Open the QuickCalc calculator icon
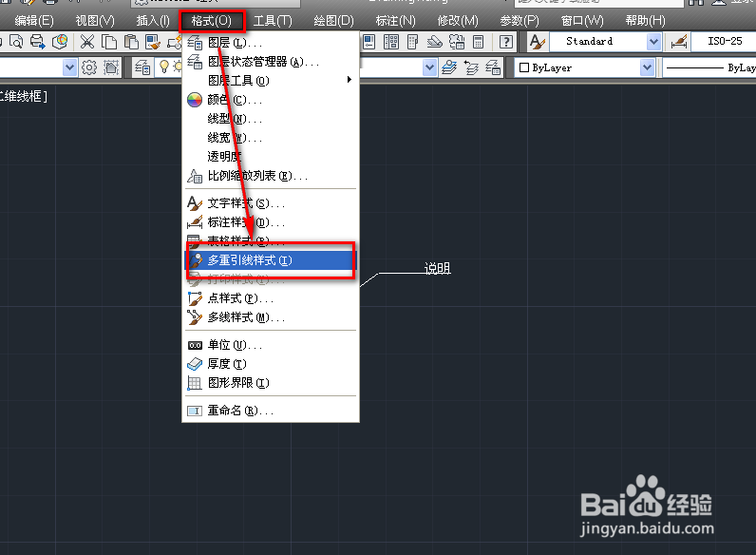Viewport: 756px width, 555px height. (479, 42)
